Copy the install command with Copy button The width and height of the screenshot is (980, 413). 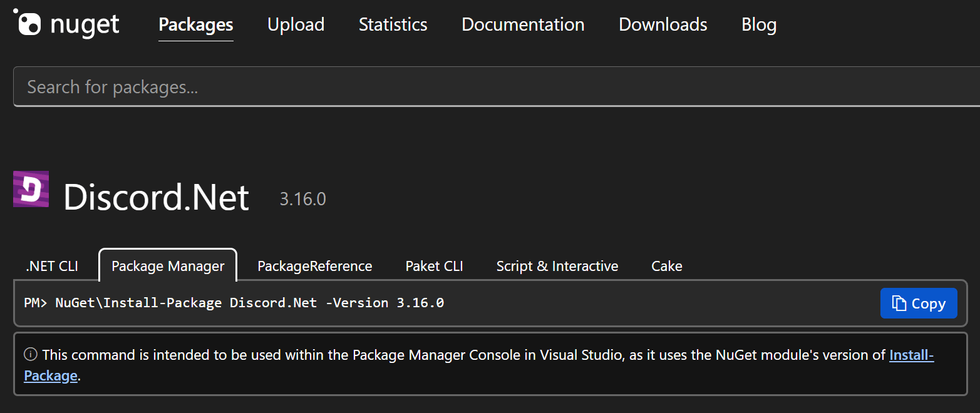[x=919, y=303]
